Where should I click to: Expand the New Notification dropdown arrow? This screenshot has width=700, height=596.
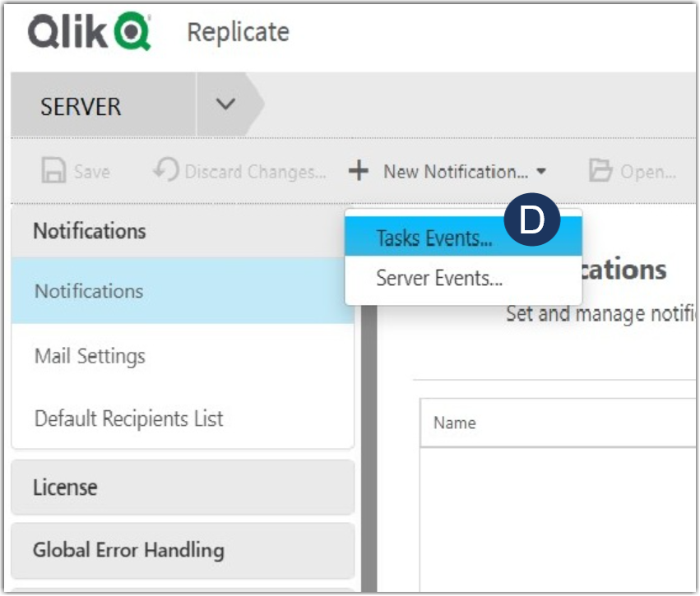point(543,172)
